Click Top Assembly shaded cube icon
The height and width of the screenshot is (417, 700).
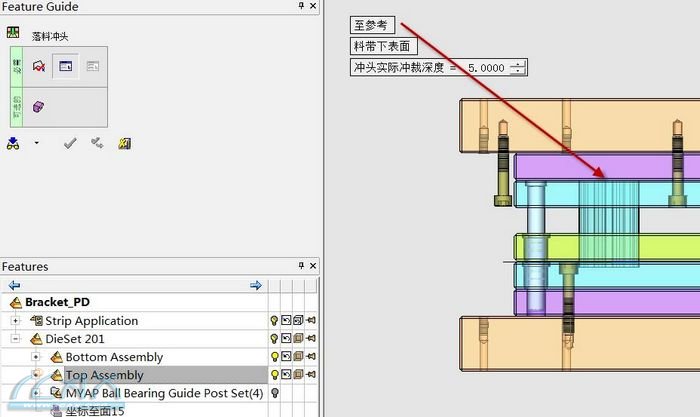(298, 374)
